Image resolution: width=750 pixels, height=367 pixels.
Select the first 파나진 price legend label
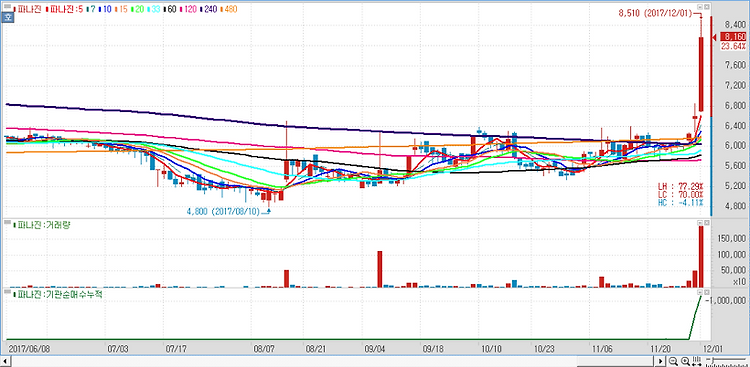pyautogui.click(x=29, y=9)
